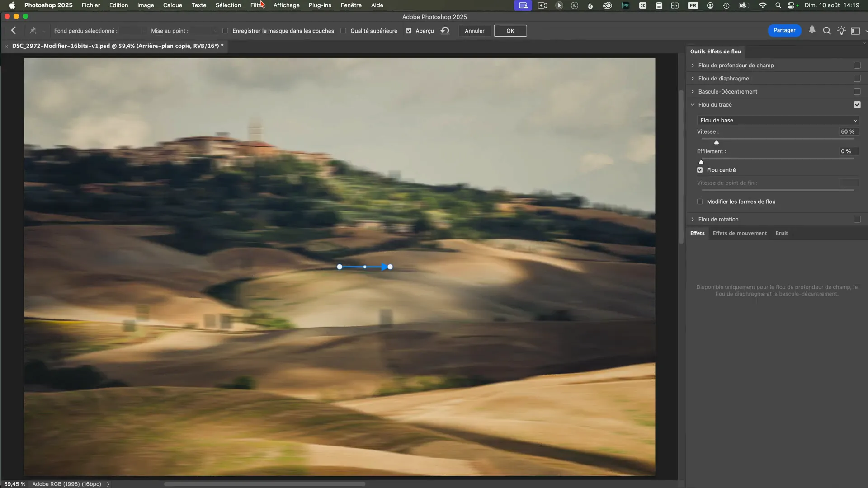The height and width of the screenshot is (488, 868).
Task: Switch to the Bruit tab
Action: click(781, 233)
